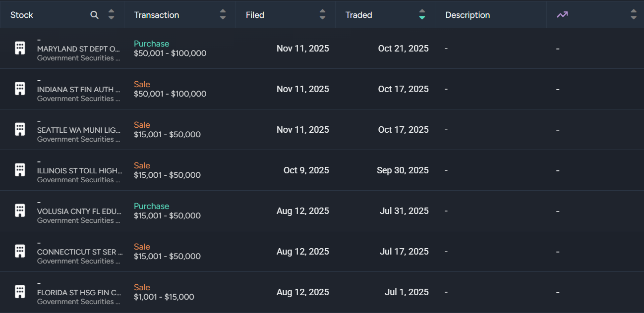The width and height of the screenshot is (644, 313).
Task: Click building icon for Volusia Cnty FL row
Action: [x=20, y=210]
